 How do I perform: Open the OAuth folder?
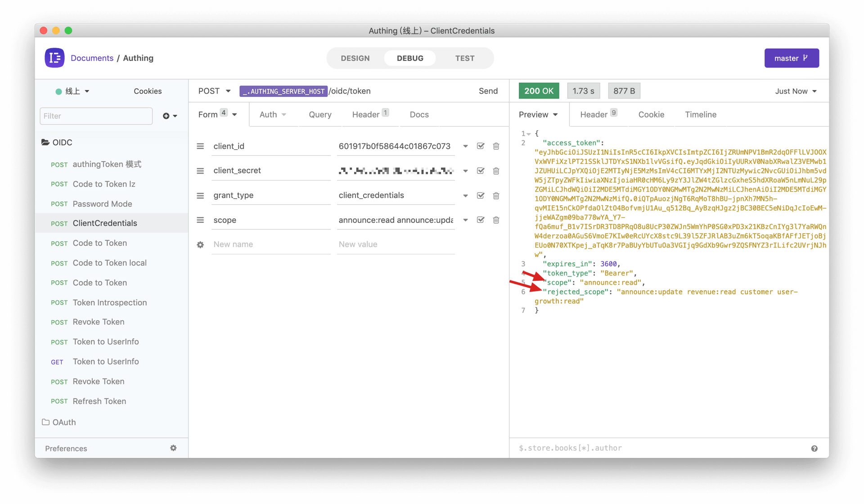click(63, 422)
